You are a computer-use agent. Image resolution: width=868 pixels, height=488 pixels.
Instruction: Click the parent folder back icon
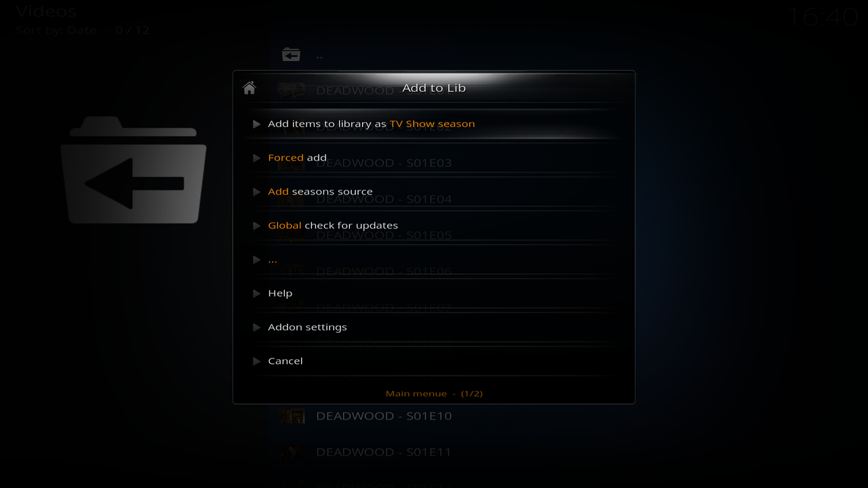[x=291, y=54]
